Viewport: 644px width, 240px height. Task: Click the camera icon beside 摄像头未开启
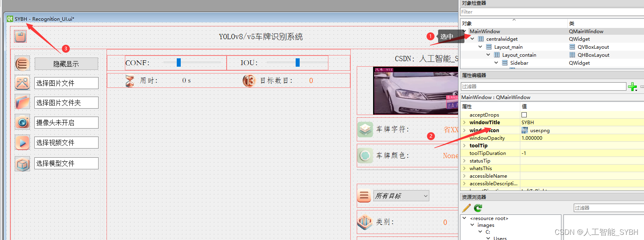(22, 122)
